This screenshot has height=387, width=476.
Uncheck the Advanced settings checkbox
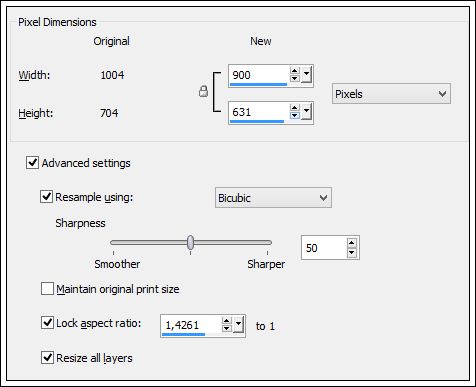32,163
